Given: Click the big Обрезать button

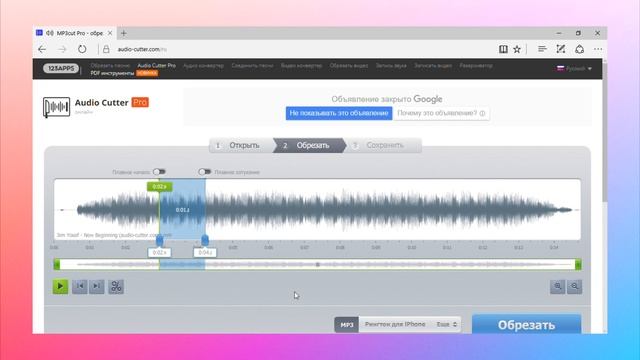Looking at the screenshot, I should (x=527, y=325).
